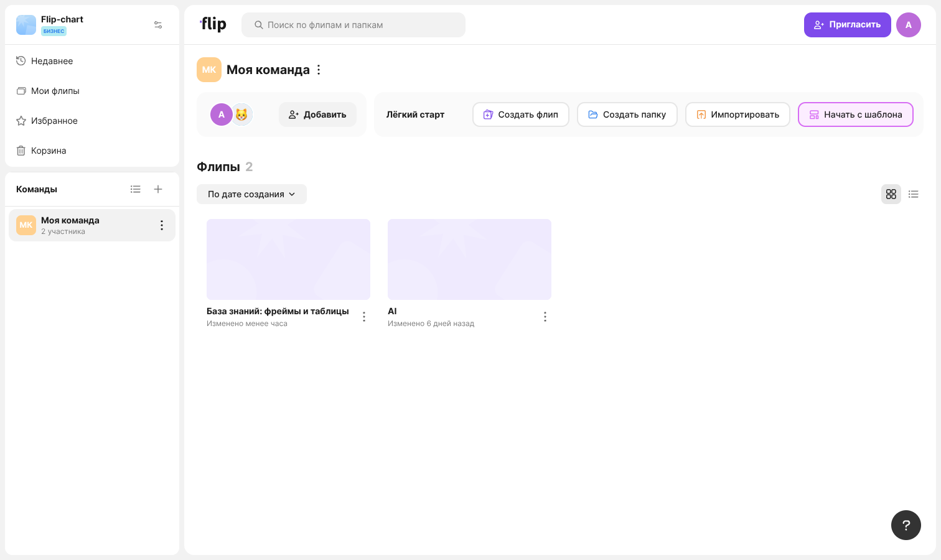The width and height of the screenshot is (941, 560).
Task: Click the teams list view icon
Action: [x=136, y=189]
